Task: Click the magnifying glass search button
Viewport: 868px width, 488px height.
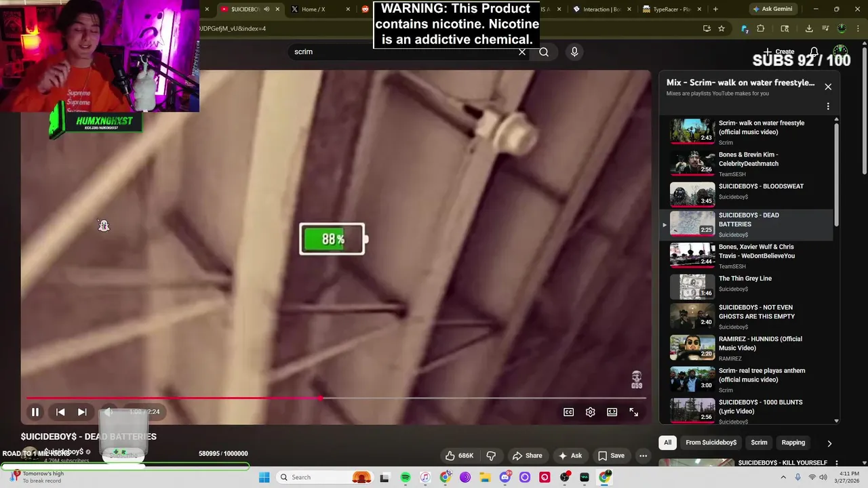Action: point(544,52)
